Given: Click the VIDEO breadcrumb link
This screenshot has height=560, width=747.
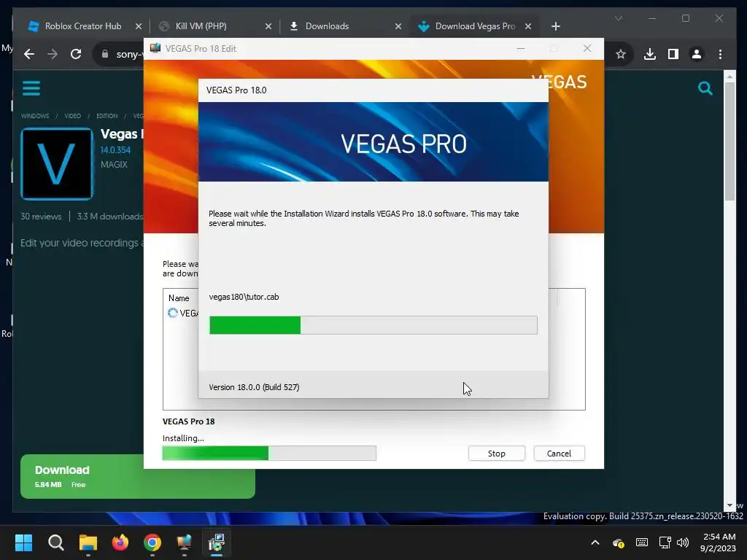Looking at the screenshot, I should click(x=72, y=116).
